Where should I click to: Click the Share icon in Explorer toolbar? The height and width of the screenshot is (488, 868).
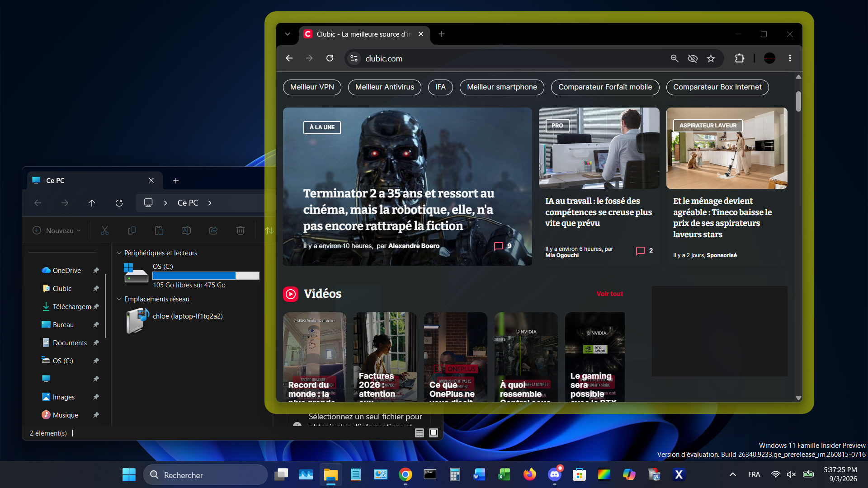[x=213, y=230]
